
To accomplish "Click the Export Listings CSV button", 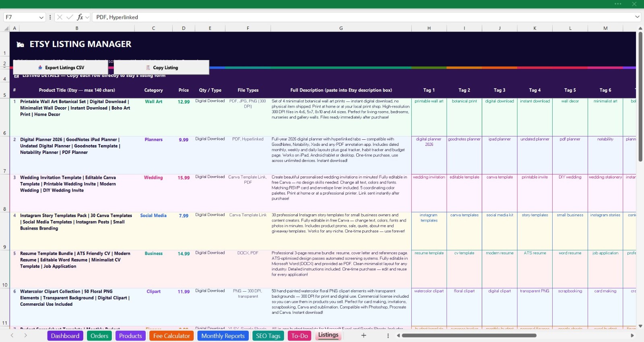I will 61,67.
